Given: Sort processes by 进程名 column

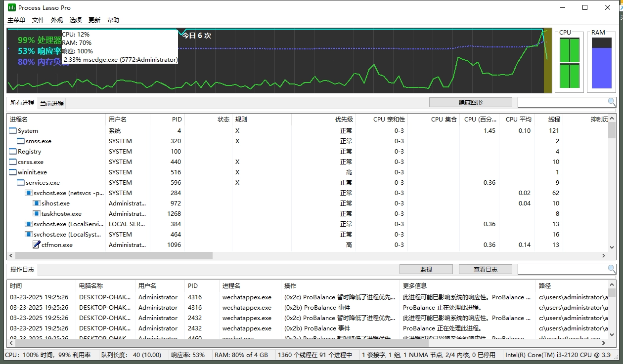Looking at the screenshot, I should 56,119.
